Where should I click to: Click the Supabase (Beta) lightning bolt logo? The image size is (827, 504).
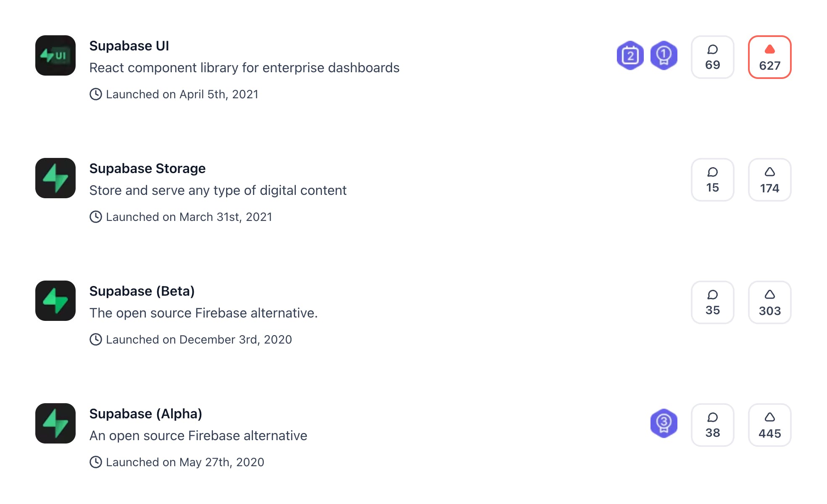55,301
